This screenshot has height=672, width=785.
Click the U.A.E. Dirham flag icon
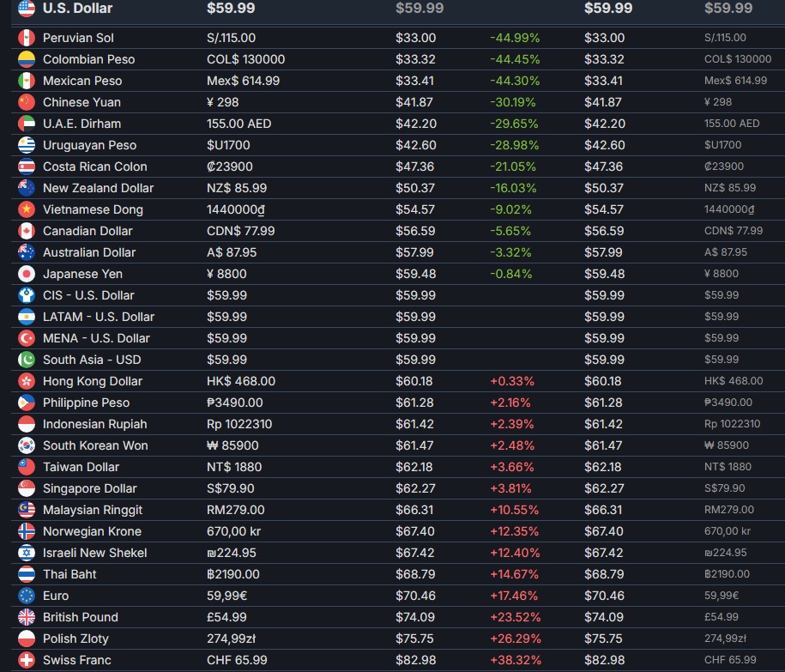click(27, 124)
